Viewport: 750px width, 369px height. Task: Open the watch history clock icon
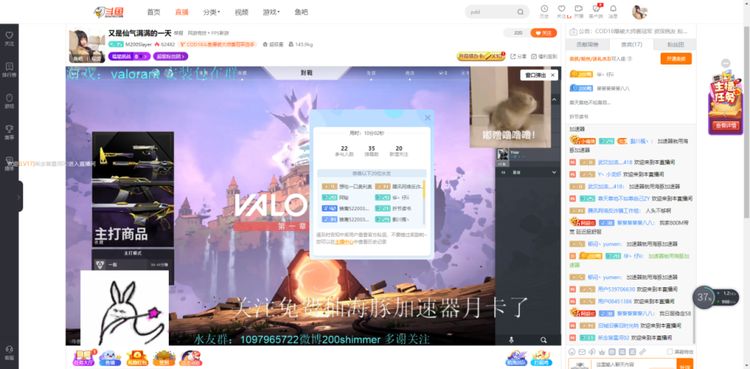pos(544,9)
